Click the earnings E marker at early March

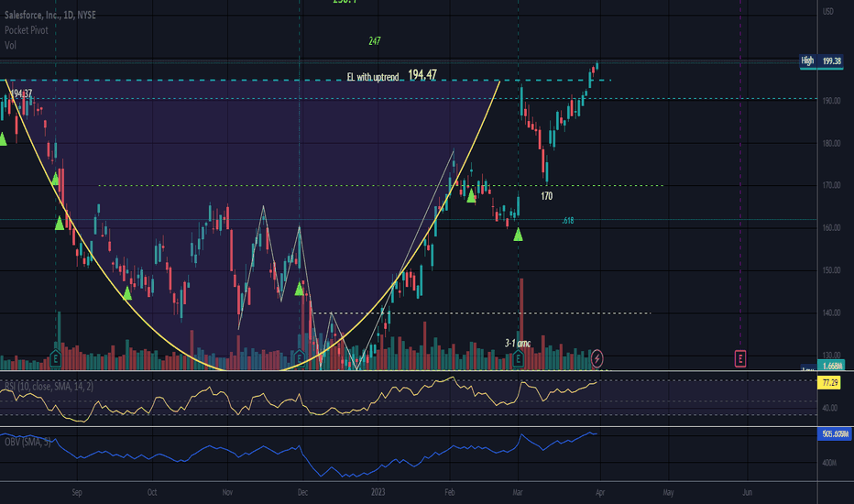tap(518, 358)
